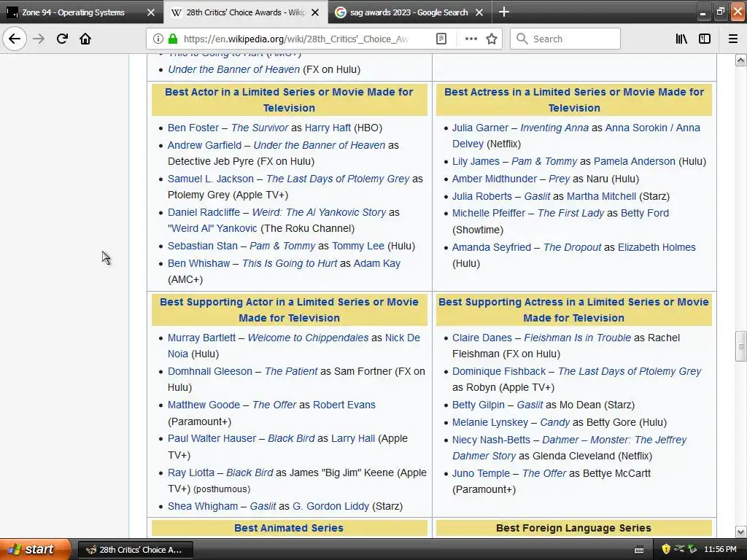Open the Andrew Garfield link
The width and height of the screenshot is (747, 560).
point(204,145)
